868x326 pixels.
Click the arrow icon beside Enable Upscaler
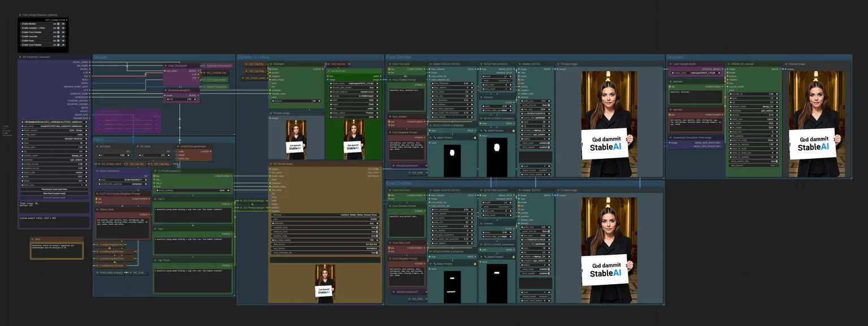coord(63,36)
